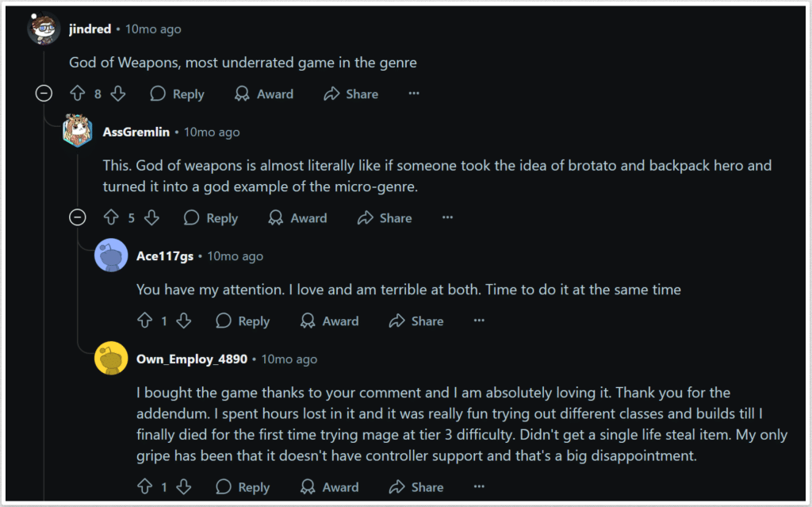The width and height of the screenshot is (812, 507).
Task: Reply to Own_Employ_4890's comment
Action: click(x=243, y=486)
